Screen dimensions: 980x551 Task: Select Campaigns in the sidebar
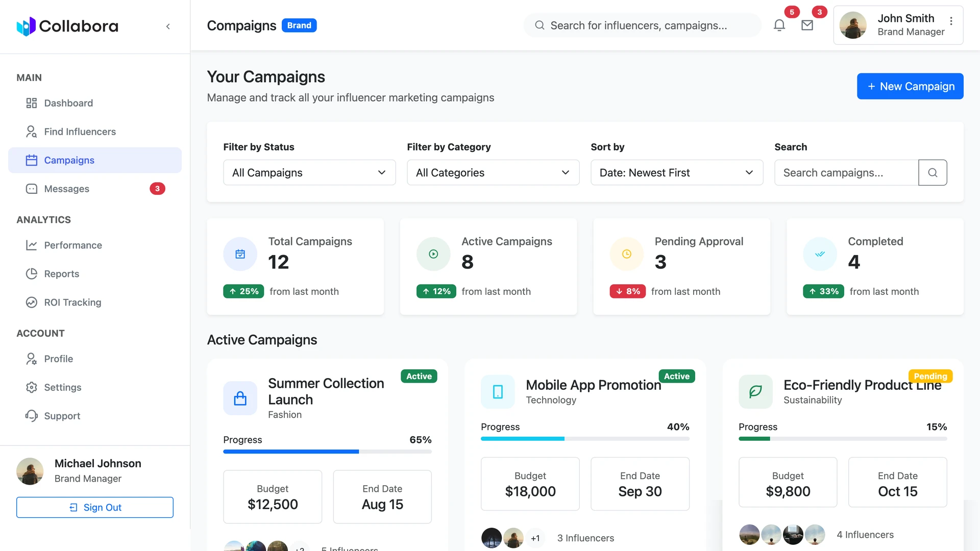click(95, 160)
